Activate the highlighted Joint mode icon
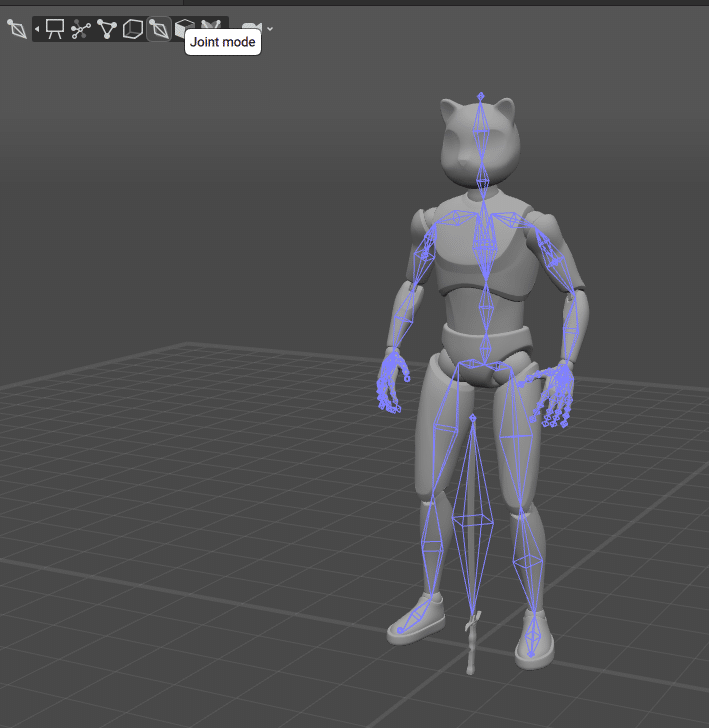 (159, 29)
